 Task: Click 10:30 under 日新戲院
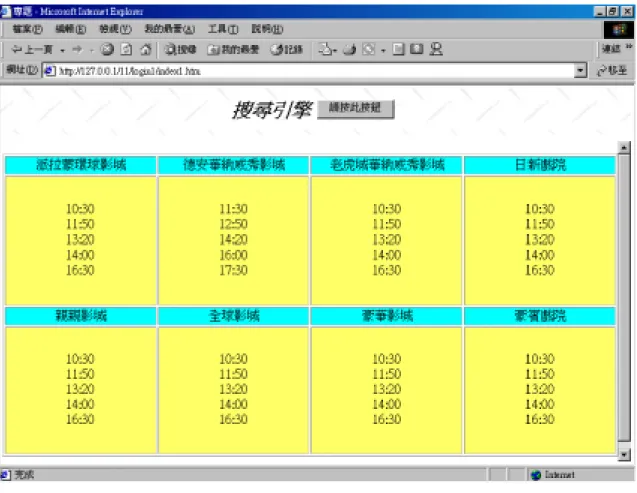(540, 209)
